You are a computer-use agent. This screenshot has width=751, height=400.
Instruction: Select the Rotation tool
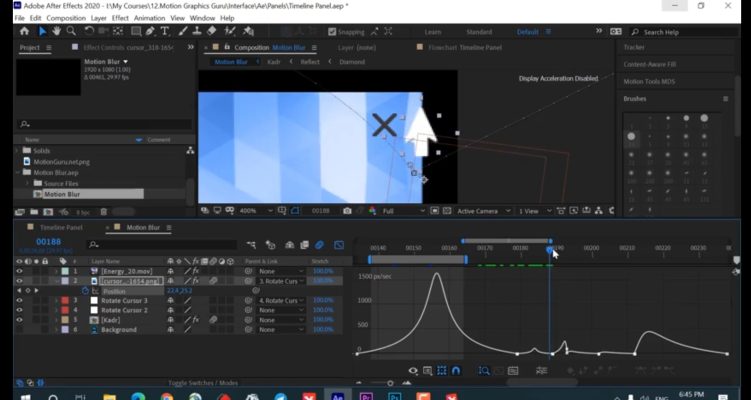(89, 32)
